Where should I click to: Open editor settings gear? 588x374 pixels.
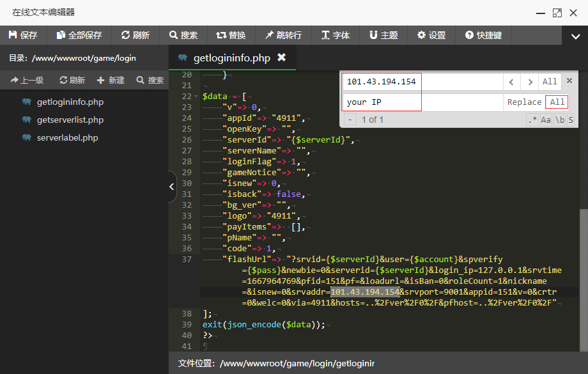(431, 35)
